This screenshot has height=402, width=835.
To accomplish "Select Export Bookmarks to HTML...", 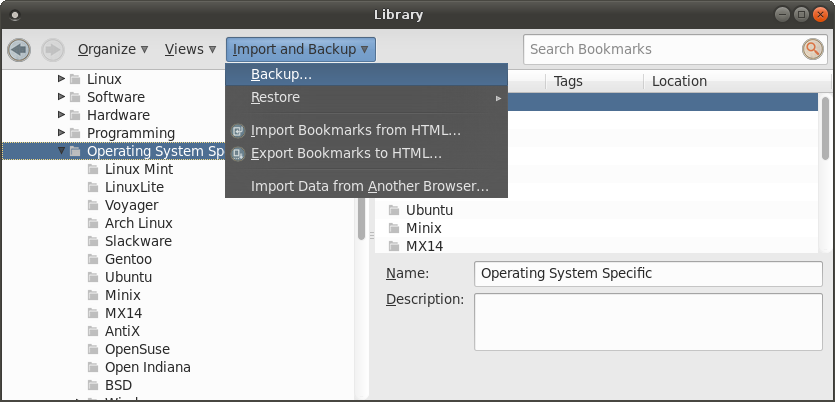I will click(x=366, y=154).
